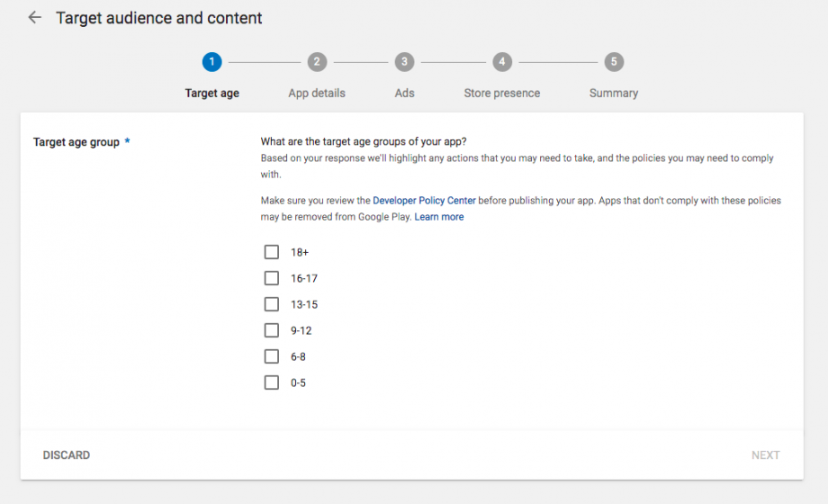Click the back arrow icon
Image resolution: width=828 pixels, height=504 pixels.
pos(35,18)
